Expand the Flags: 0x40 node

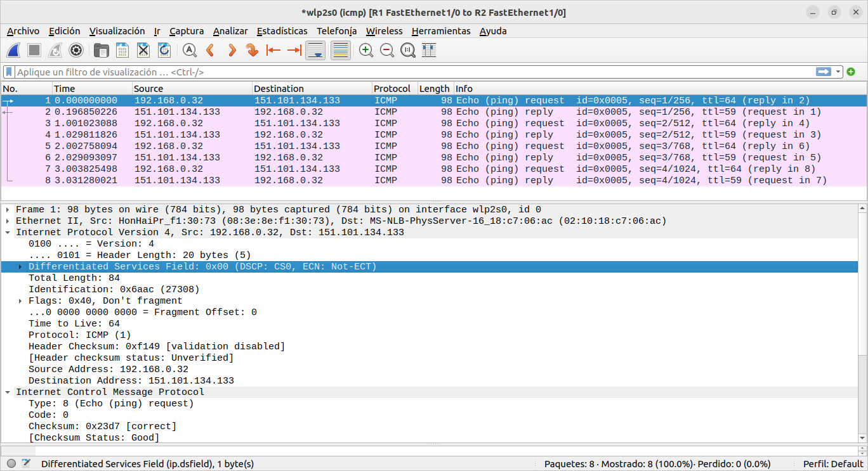(x=20, y=300)
